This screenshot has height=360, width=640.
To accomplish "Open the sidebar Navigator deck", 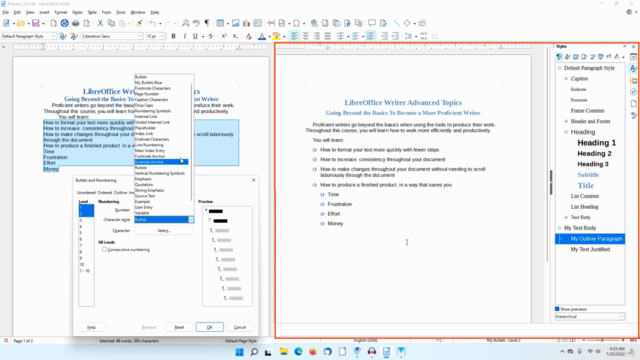I will (633, 92).
